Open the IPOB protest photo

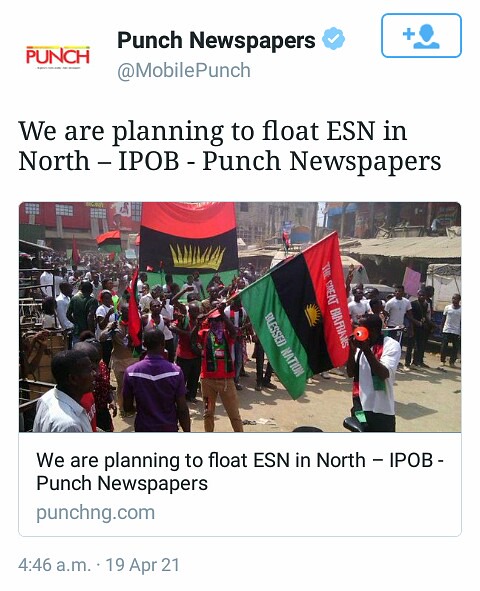(240, 317)
